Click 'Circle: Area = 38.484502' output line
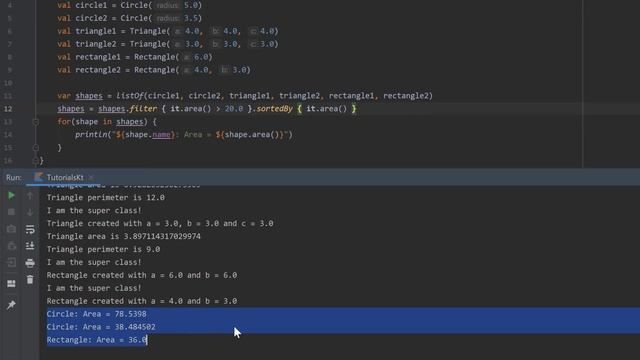The height and width of the screenshot is (360, 640). pyautogui.click(x=101, y=327)
